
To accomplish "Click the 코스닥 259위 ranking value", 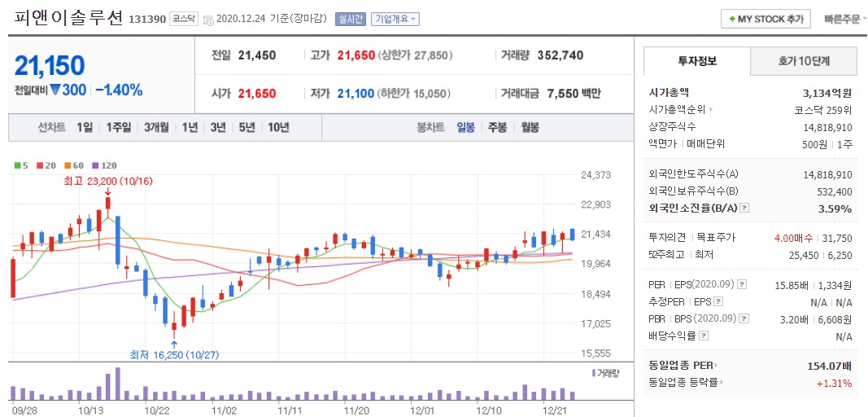I will point(822,110).
